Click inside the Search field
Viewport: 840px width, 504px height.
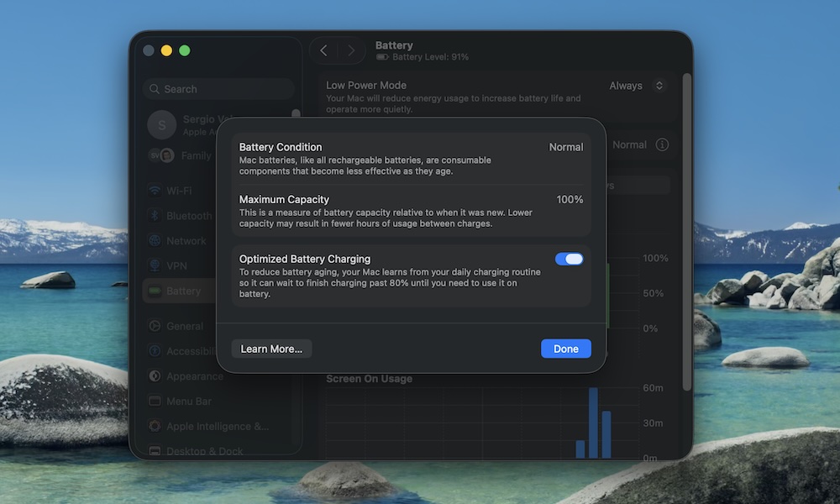pyautogui.click(x=218, y=88)
